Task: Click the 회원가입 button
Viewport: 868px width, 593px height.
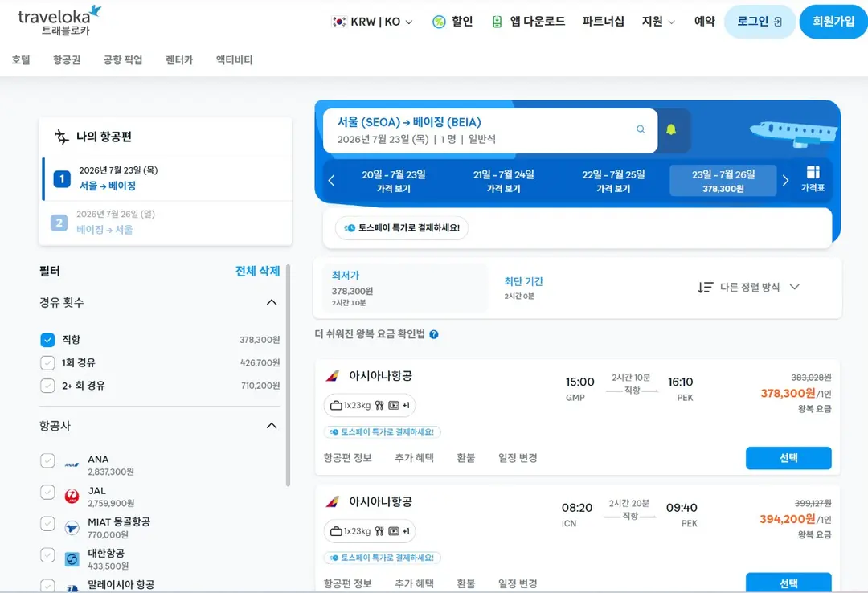Action: (x=833, y=22)
